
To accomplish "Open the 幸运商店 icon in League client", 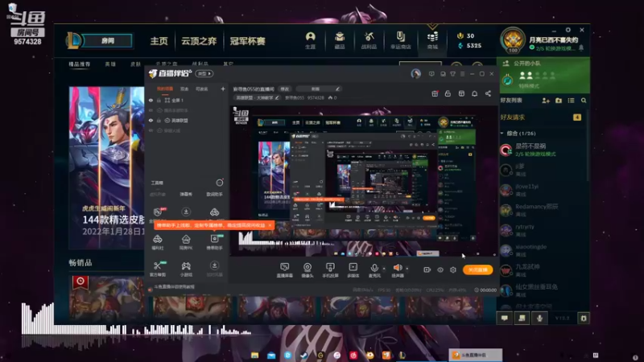I will click(400, 41).
